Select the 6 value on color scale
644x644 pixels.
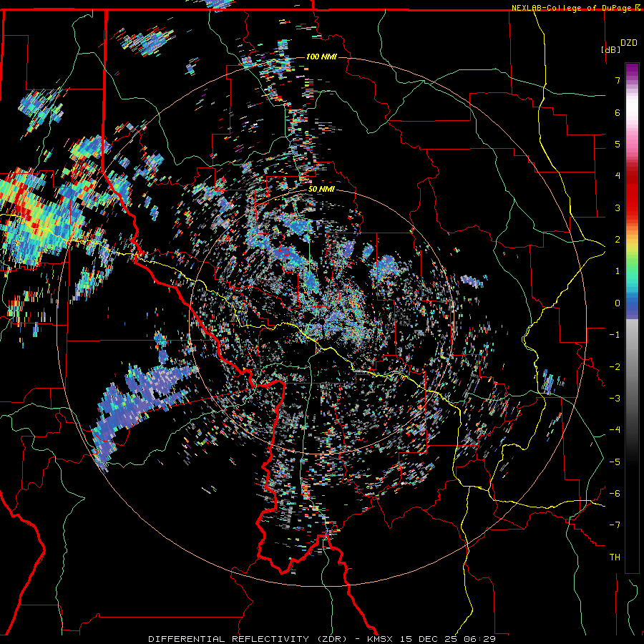click(x=618, y=112)
